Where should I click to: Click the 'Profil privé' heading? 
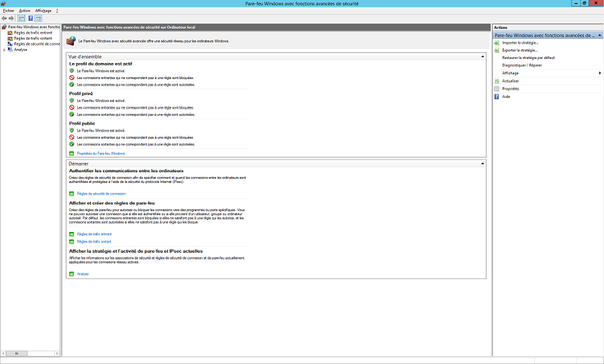point(81,93)
